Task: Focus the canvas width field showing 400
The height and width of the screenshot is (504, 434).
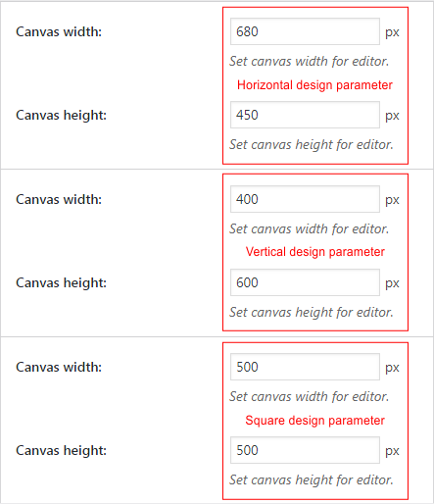Action: 305,199
